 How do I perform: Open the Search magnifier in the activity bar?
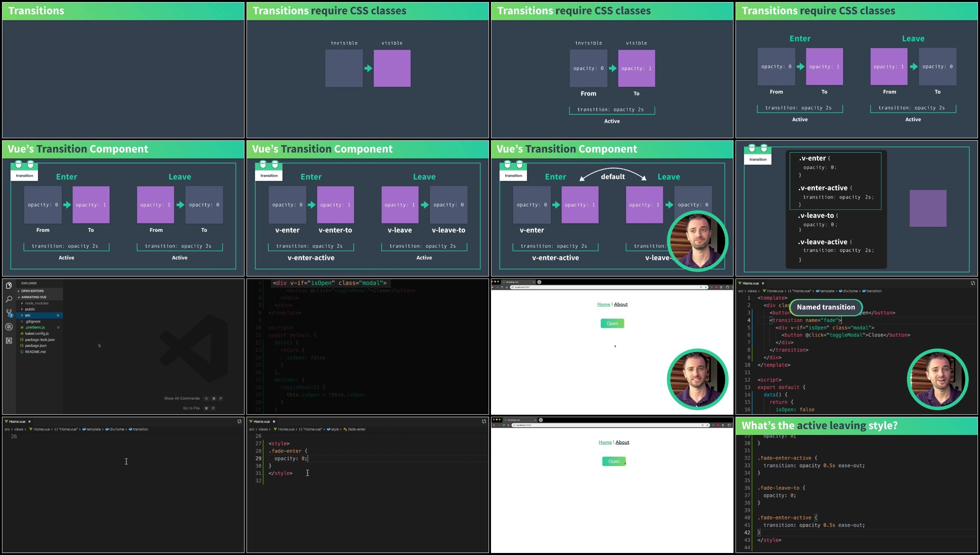coord(9,299)
